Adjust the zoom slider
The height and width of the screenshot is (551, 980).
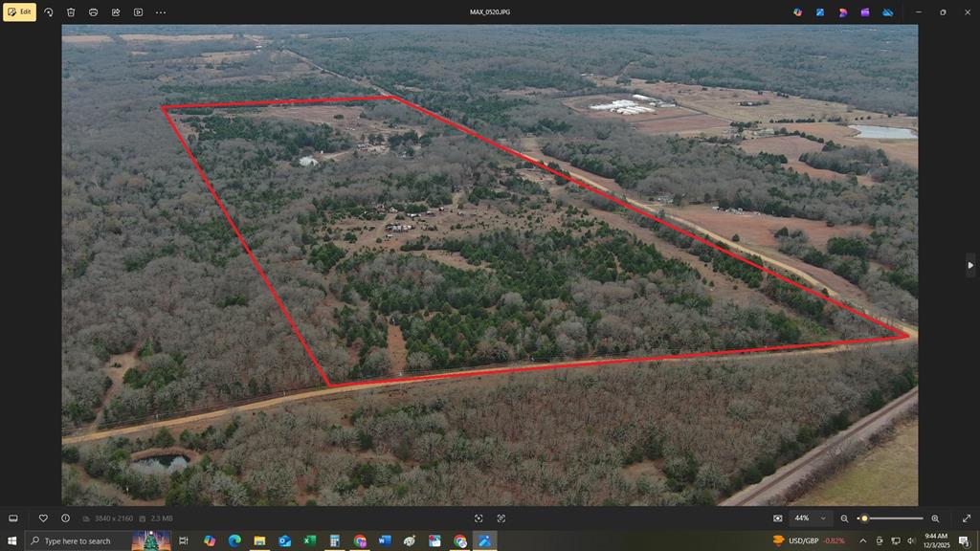point(890,518)
